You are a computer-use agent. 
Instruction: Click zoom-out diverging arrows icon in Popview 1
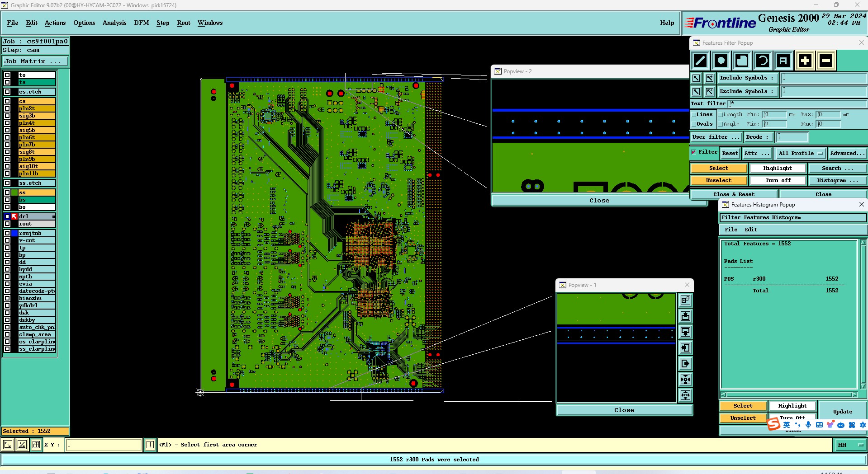686,395
